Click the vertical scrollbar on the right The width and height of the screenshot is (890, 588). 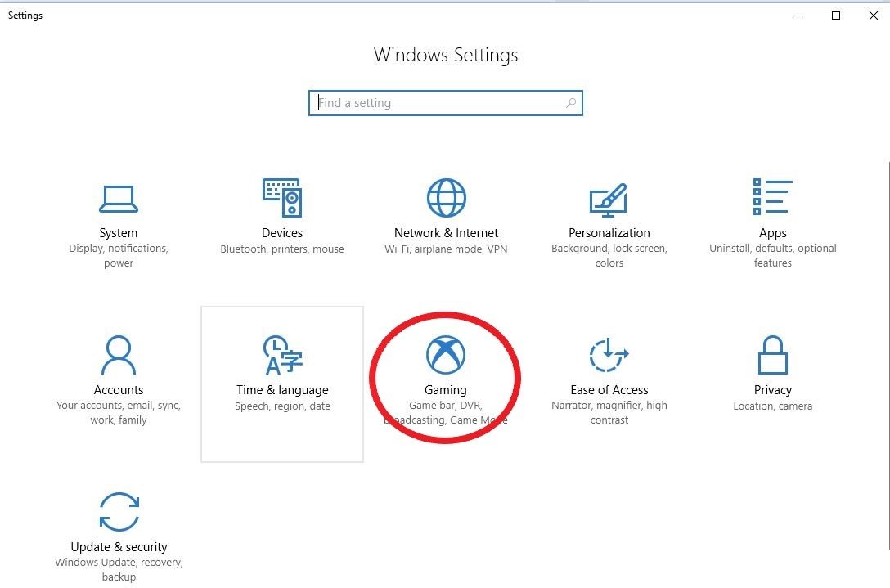(x=888, y=355)
